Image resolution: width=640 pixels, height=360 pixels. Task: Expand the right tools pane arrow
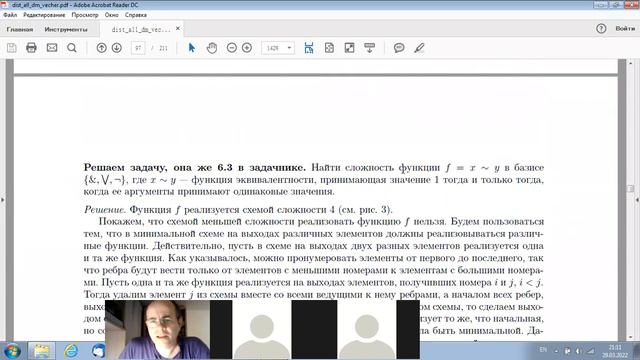637,200
